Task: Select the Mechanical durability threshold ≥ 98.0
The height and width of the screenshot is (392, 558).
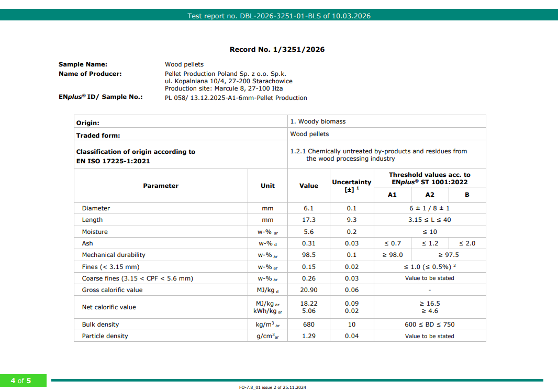Action: 393,255
